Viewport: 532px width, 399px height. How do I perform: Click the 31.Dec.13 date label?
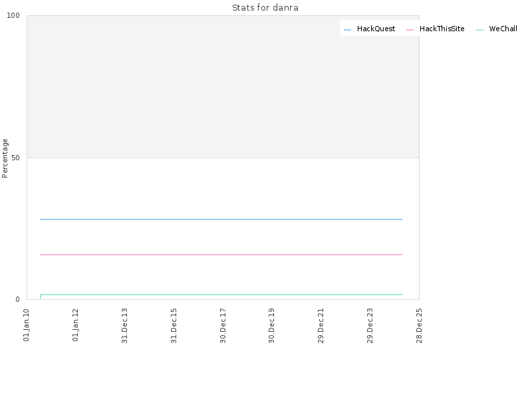pos(124,326)
